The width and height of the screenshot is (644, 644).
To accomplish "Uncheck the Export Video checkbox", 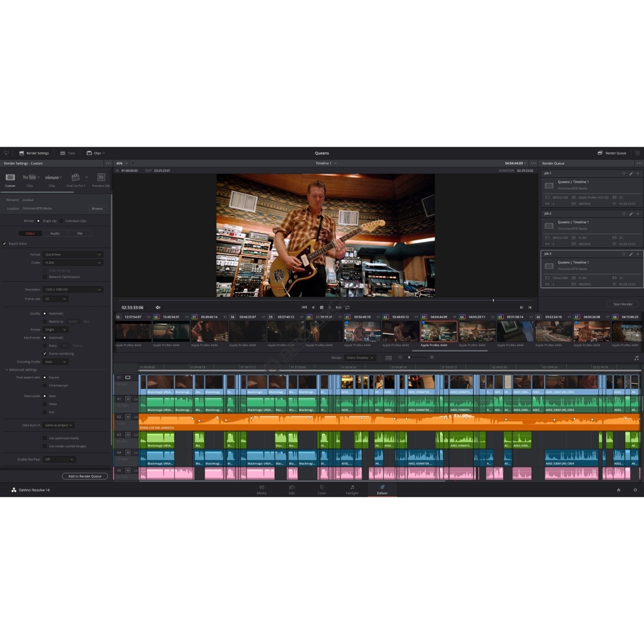I will click(x=5, y=244).
